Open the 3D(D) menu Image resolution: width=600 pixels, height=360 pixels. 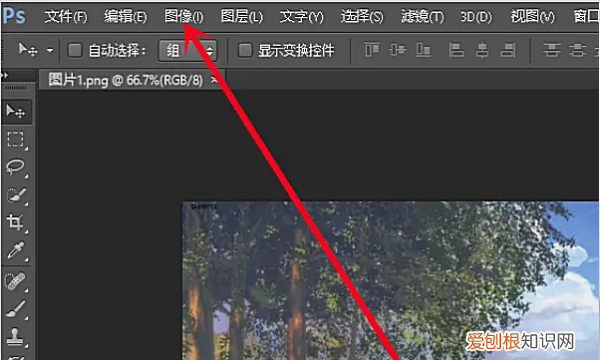coord(476,16)
